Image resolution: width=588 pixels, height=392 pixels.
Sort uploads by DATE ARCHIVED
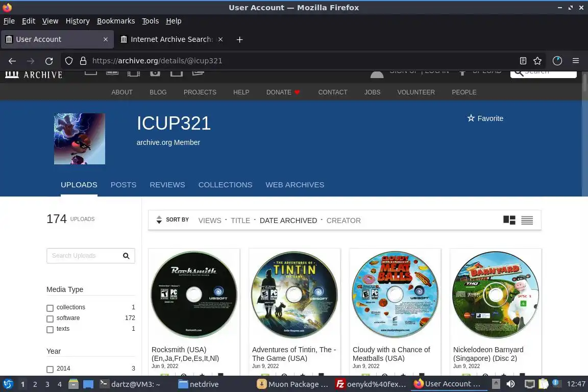(288, 220)
